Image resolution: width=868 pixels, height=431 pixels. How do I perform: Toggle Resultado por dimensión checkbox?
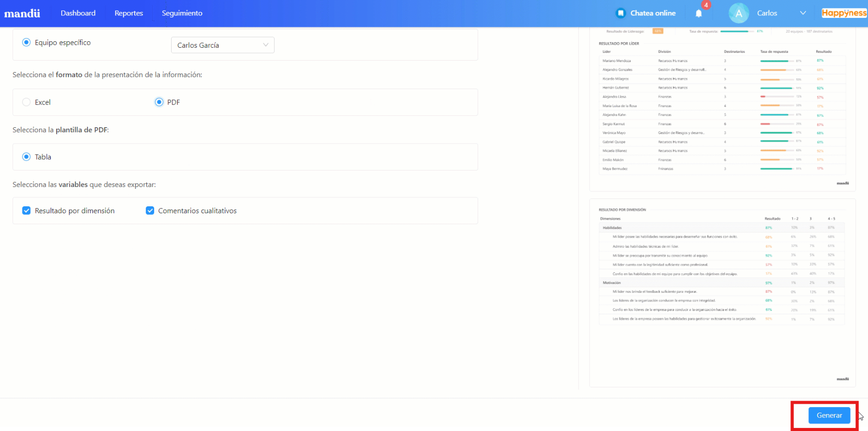[x=26, y=211]
